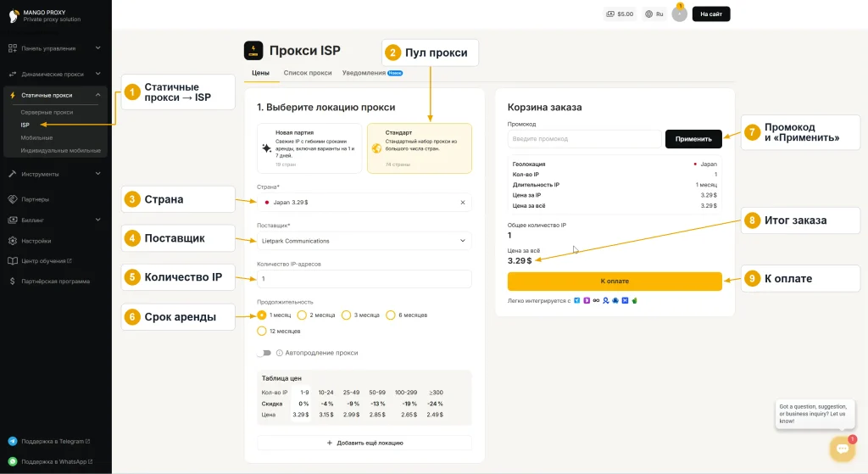Viewport: 868px width, 474px height.
Task: Click the Telegram support icon
Action: click(13, 441)
